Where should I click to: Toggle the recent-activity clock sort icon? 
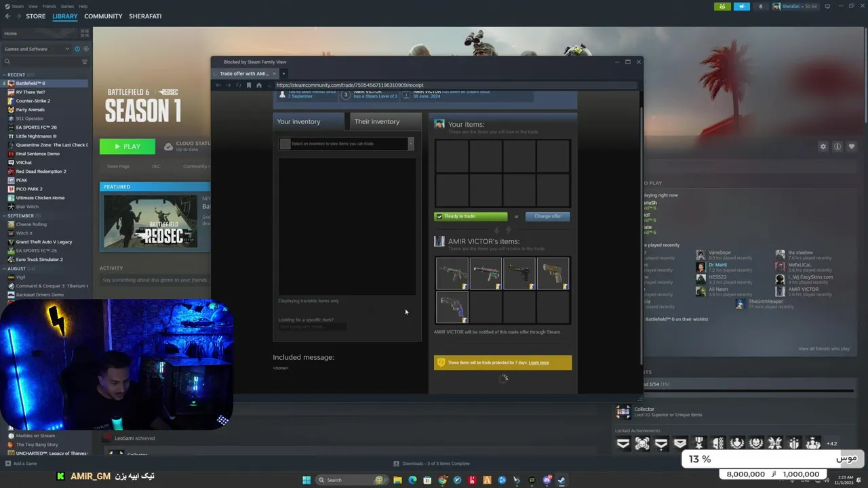pyautogui.click(x=77, y=49)
